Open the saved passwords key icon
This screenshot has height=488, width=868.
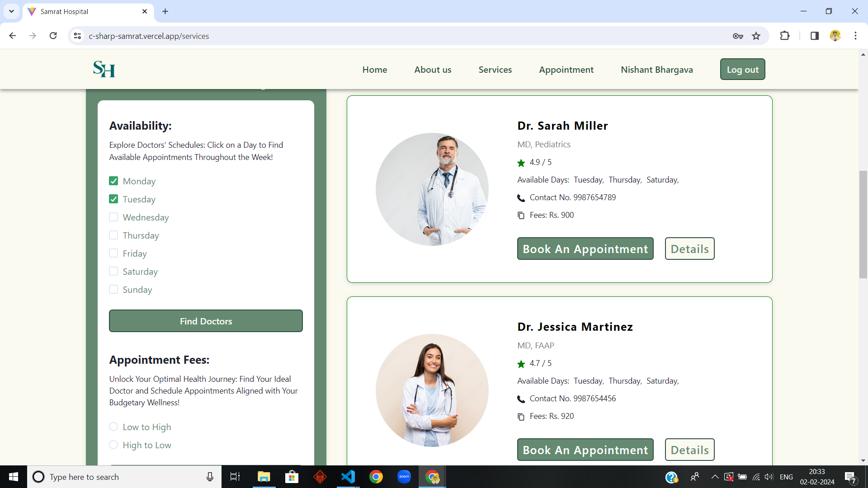(738, 36)
